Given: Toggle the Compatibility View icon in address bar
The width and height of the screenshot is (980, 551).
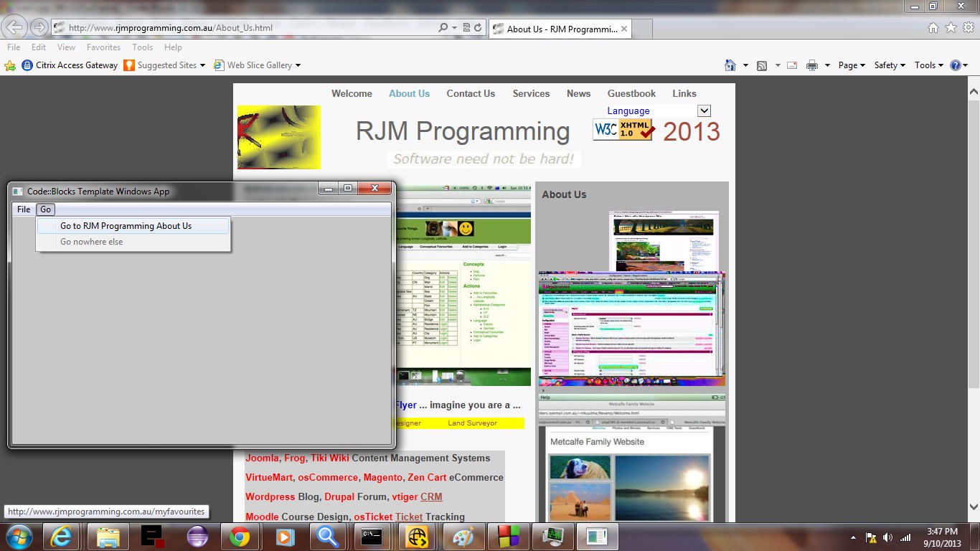Looking at the screenshot, I should [x=466, y=28].
